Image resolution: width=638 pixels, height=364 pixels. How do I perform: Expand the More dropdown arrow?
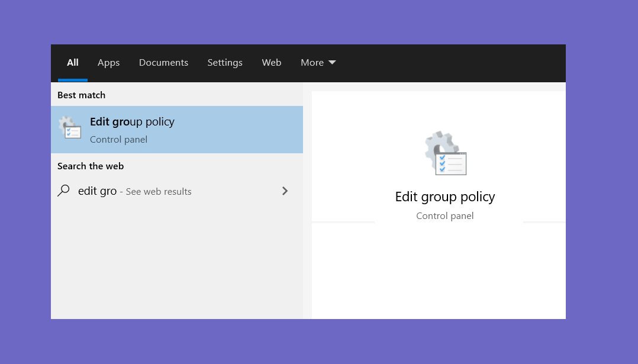point(332,62)
